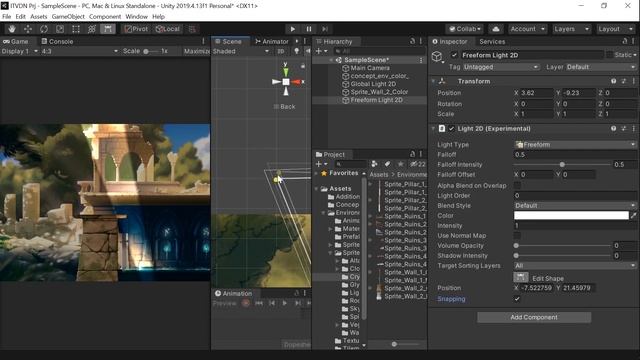Click the Hierarchy lock icon
Viewport: 640px width, 360px height.
pyautogui.click(x=412, y=41)
